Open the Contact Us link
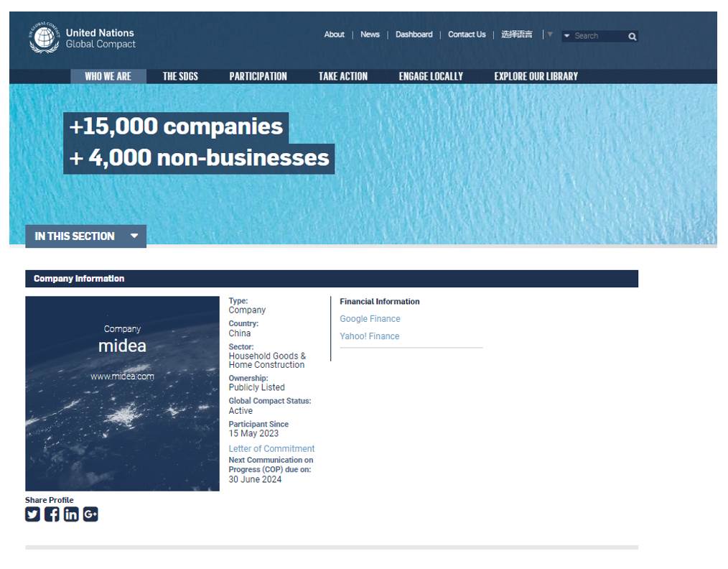Image resolution: width=728 pixels, height=569 pixels. point(467,34)
